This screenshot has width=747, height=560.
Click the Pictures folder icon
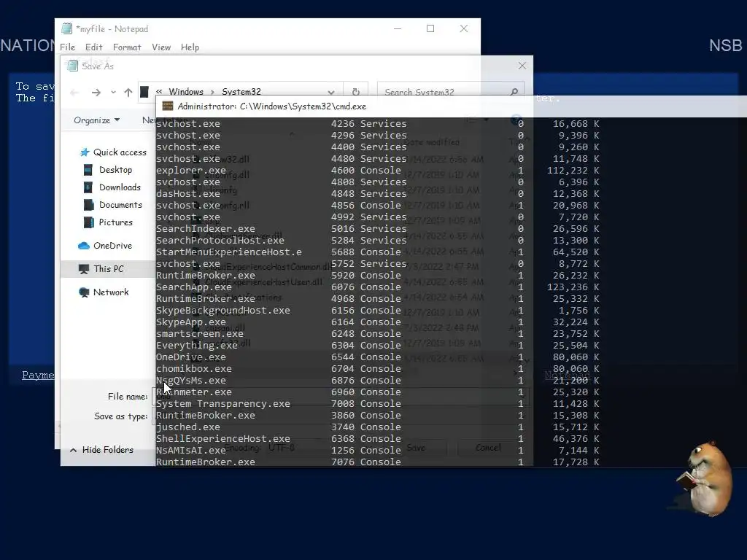click(88, 222)
